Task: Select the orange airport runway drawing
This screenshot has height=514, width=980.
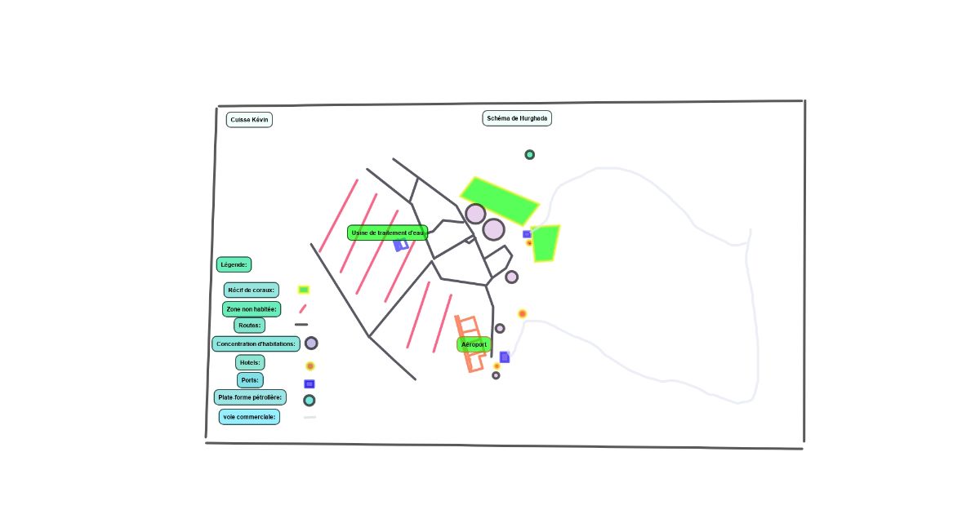Action: coord(470,344)
